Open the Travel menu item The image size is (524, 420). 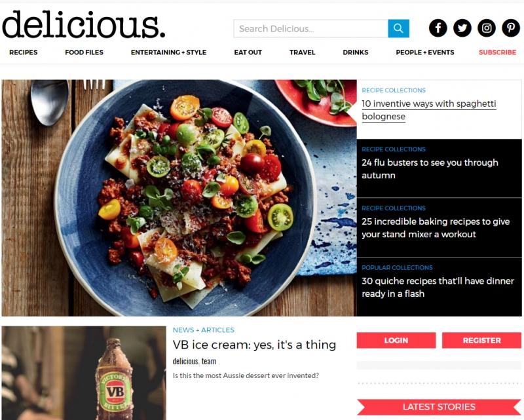[x=302, y=52]
